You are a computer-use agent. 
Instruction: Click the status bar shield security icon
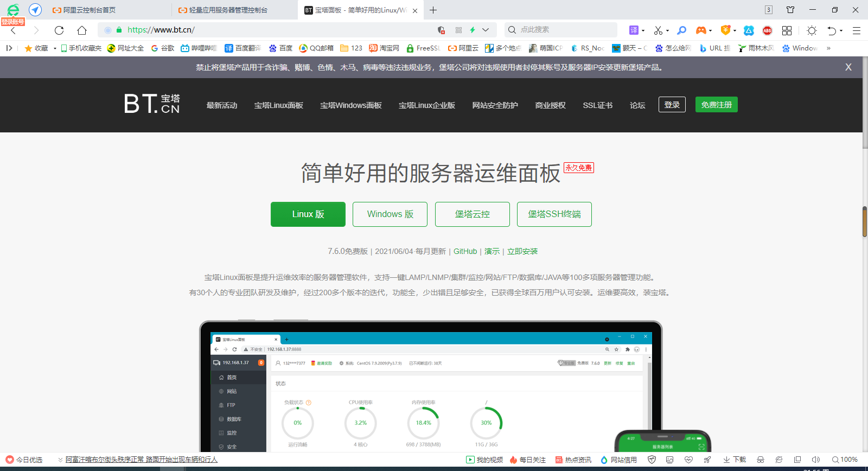coord(652,460)
